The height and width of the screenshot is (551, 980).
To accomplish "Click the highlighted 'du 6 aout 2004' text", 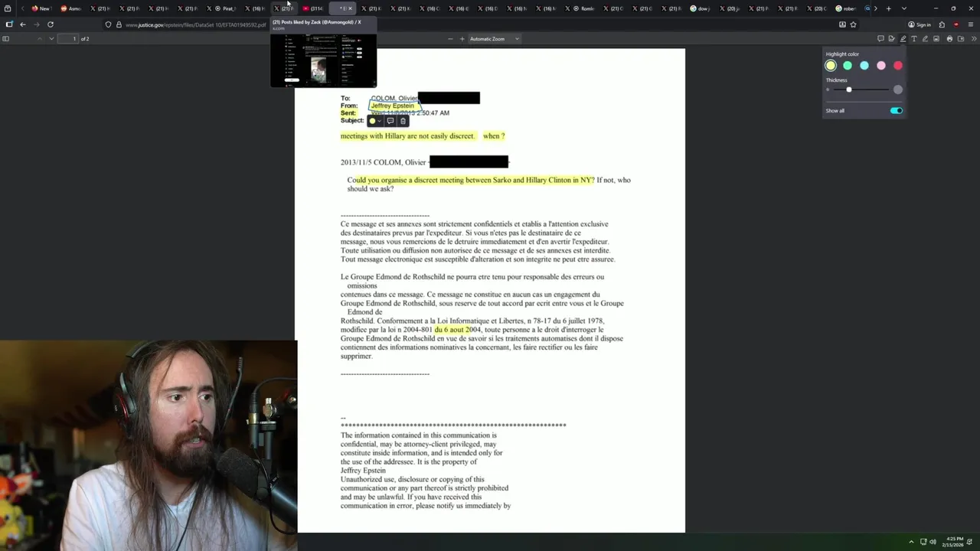I will point(458,330).
